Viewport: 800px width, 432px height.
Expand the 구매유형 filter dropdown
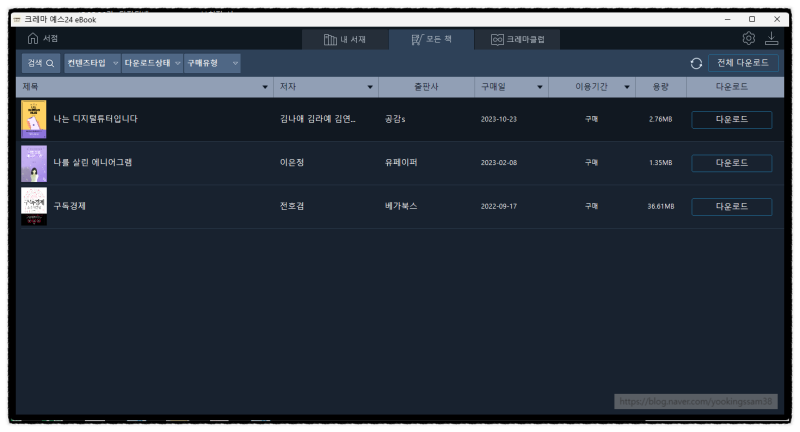point(212,63)
